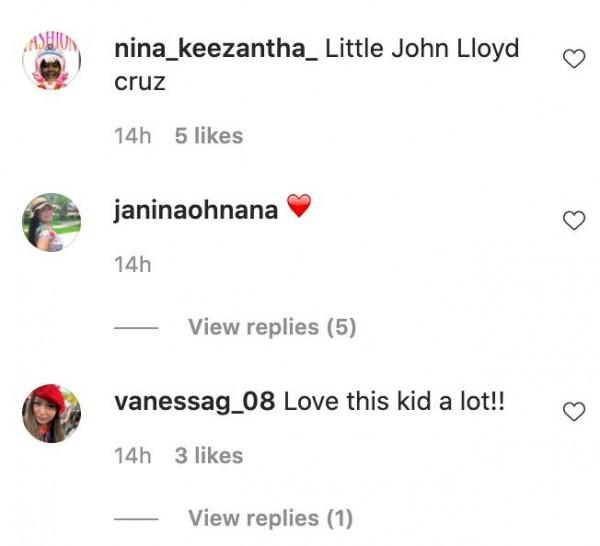Open vanessag_08's profile avatar
Viewport: 600px width, 546px height.
click(51, 412)
